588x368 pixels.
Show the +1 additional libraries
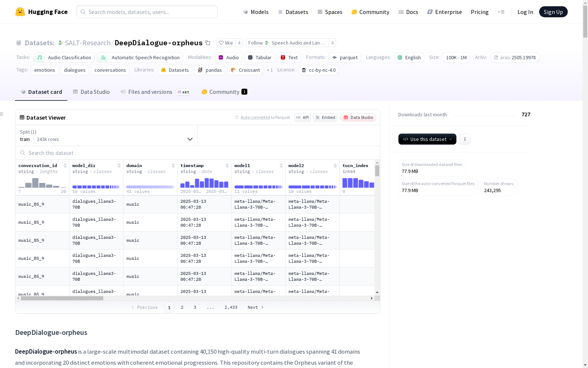(270, 70)
